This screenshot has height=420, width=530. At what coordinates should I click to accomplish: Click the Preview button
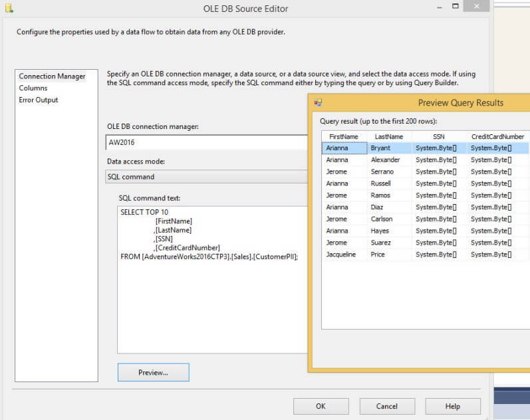[153, 372]
